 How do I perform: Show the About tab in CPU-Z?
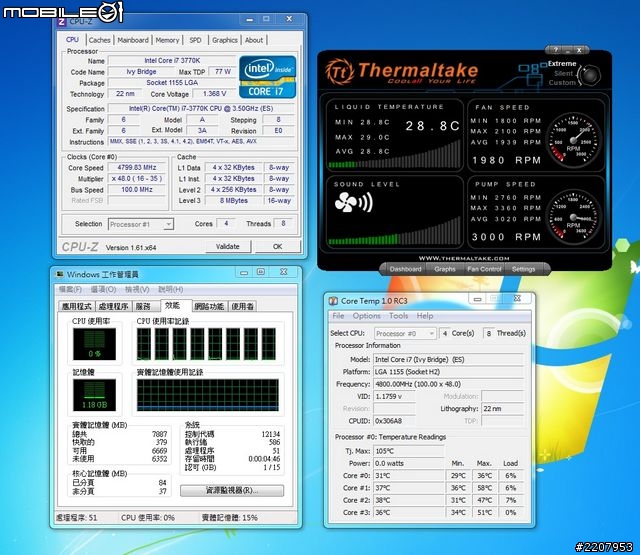(254, 40)
